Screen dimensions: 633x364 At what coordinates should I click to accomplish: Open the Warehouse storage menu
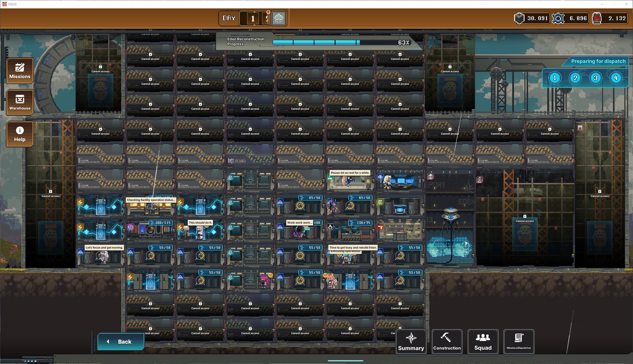click(x=20, y=102)
